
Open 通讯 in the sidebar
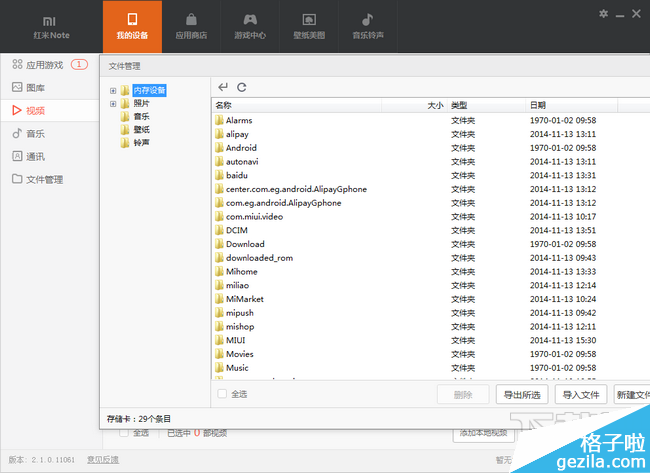point(50,156)
